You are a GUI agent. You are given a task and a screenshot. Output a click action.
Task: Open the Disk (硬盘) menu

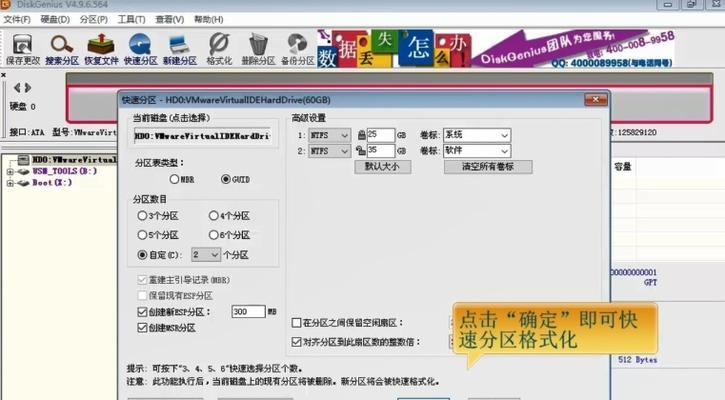pos(55,19)
